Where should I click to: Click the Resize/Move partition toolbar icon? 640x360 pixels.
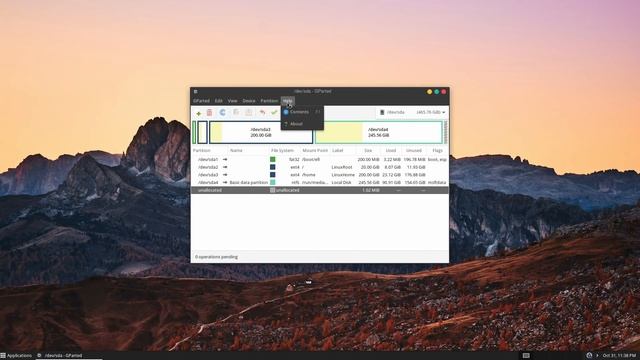222,112
